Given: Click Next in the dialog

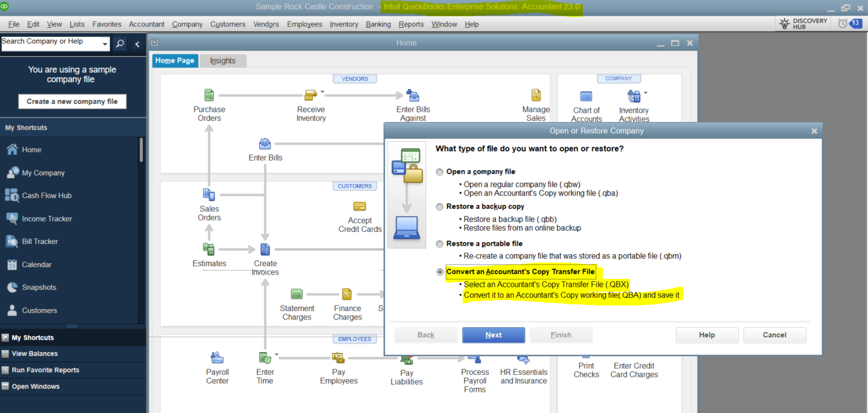Looking at the screenshot, I should tap(493, 335).
